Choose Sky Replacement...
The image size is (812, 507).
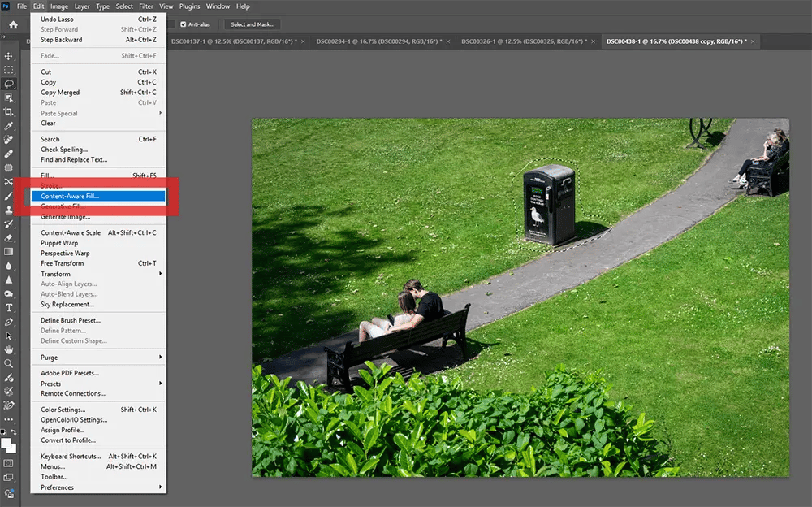pyautogui.click(x=98, y=305)
